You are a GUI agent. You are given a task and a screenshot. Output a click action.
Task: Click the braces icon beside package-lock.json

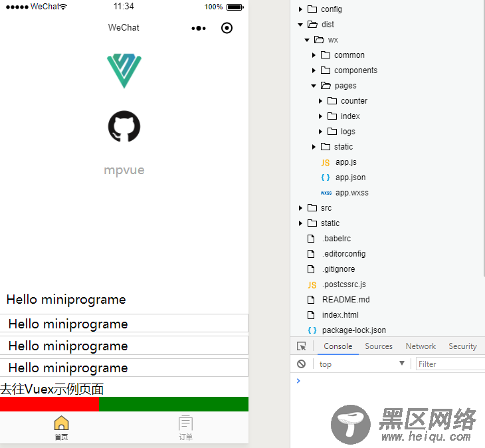click(312, 330)
